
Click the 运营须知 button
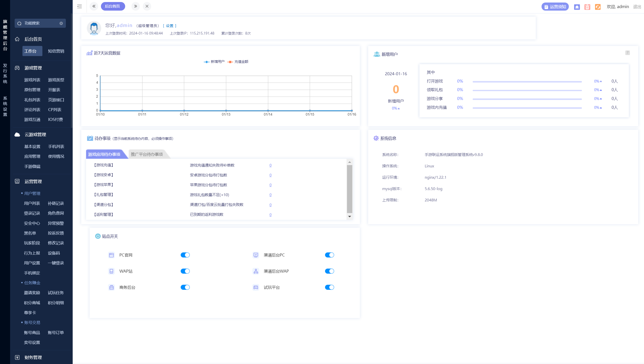click(x=555, y=7)
